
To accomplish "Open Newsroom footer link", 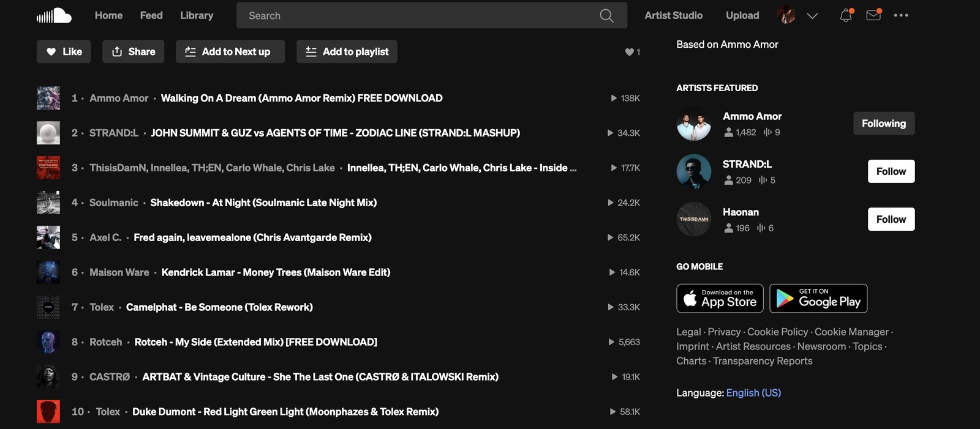I will [821, 346].
